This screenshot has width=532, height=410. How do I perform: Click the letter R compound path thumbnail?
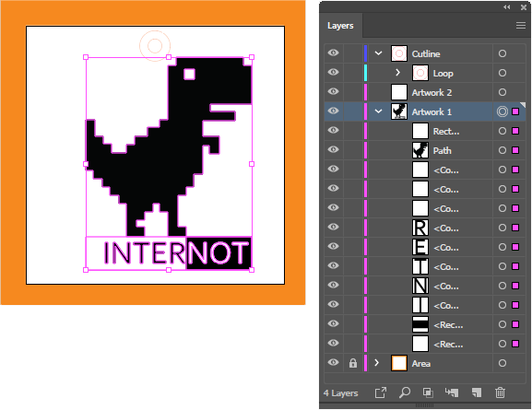[420, 228]
